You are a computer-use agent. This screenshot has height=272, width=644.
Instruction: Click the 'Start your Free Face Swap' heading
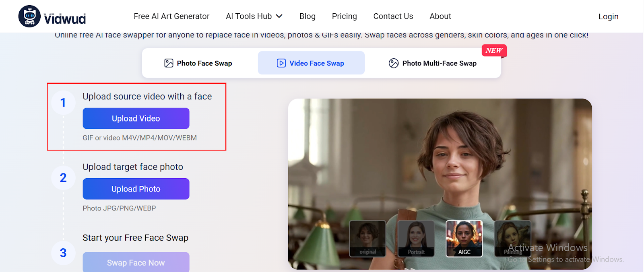[x=135, y=238]
